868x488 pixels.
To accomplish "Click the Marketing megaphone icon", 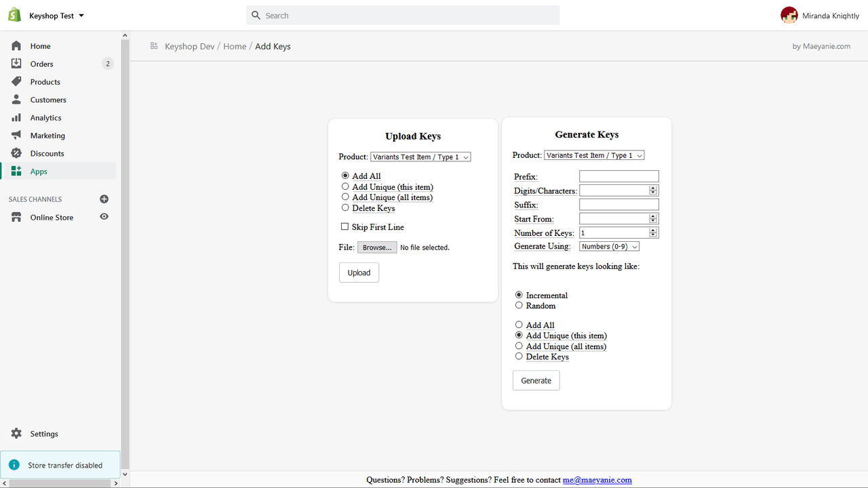I will (x=16, y=136).
